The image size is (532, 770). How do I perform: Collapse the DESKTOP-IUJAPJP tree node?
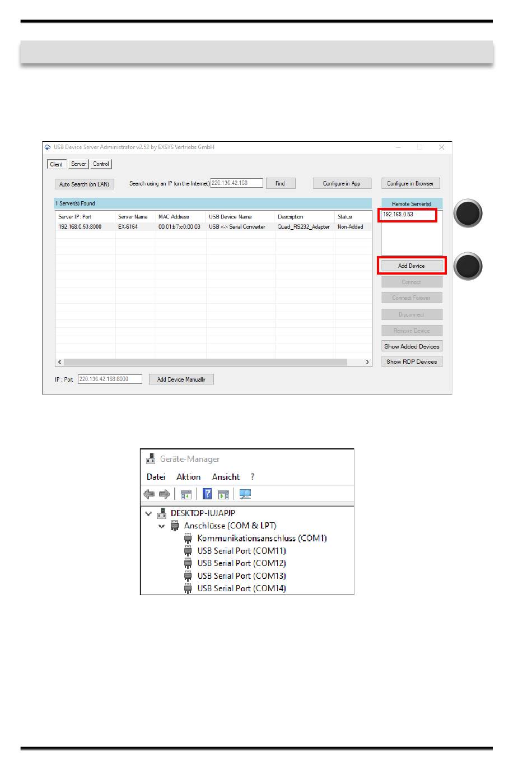click(x=148, y=513)
